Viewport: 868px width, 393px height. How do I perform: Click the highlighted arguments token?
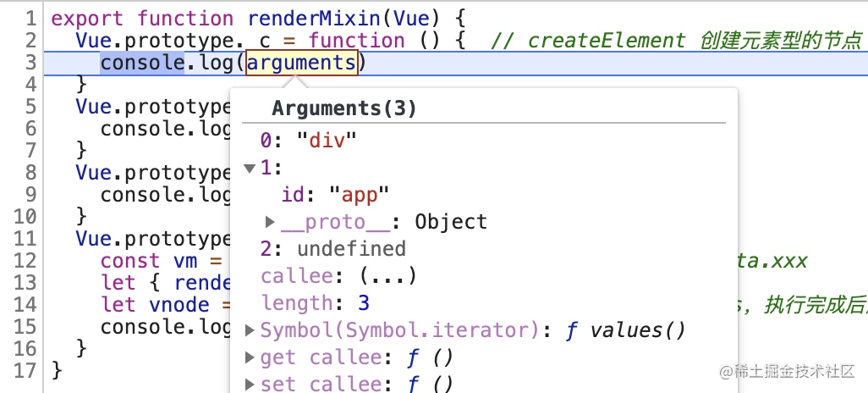302,64
